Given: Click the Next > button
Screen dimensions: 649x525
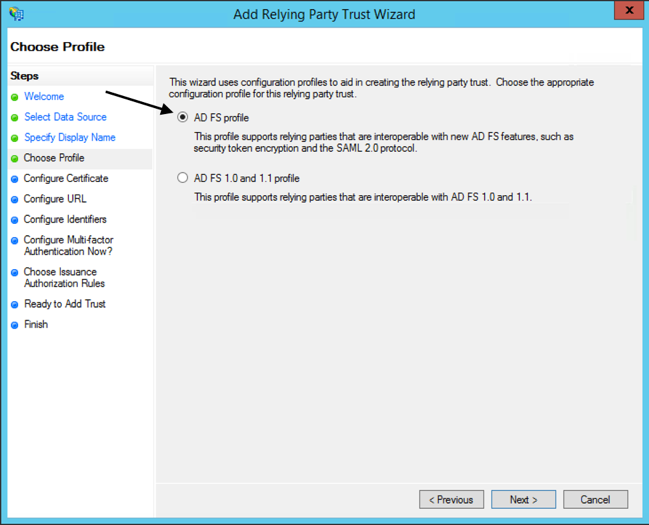Looking at the screenshot, I should tap(523, 500).
